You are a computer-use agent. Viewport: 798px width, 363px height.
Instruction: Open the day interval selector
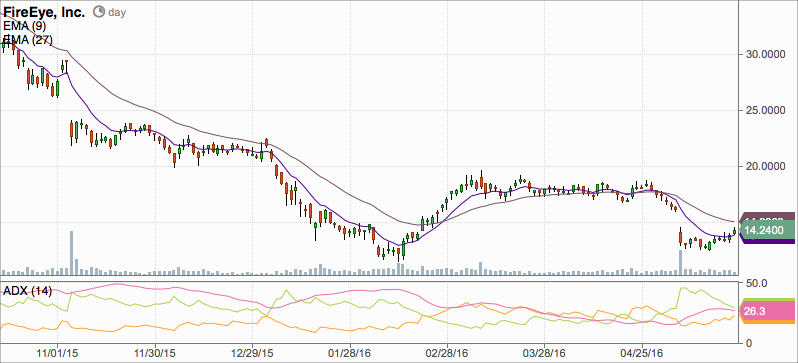(x=117, y=12)
